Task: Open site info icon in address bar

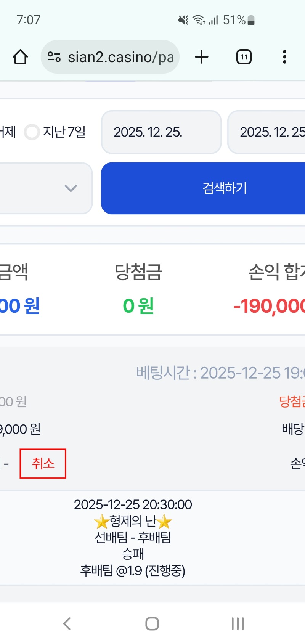Action: (x=54, y=57)
